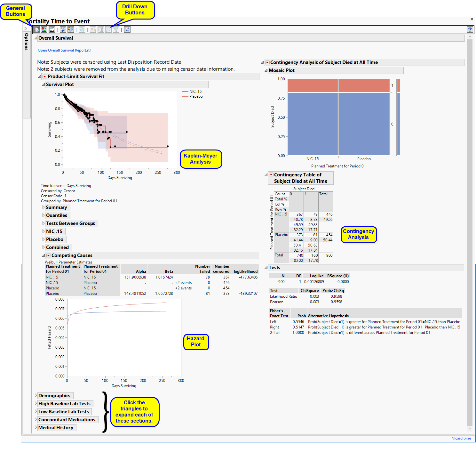This screenshot has width=476, height=469.
Task: Click the funnel with plus sign icon
Action: 116,29
